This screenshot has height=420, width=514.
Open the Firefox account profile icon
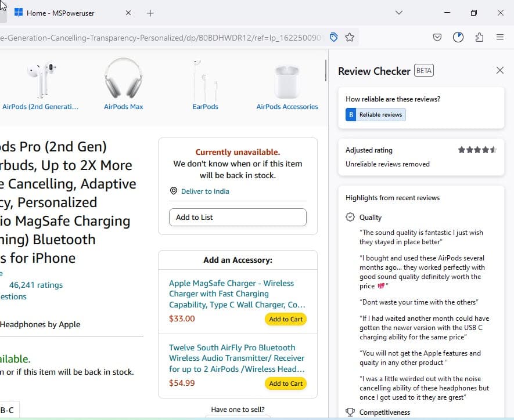pos(458,37)
